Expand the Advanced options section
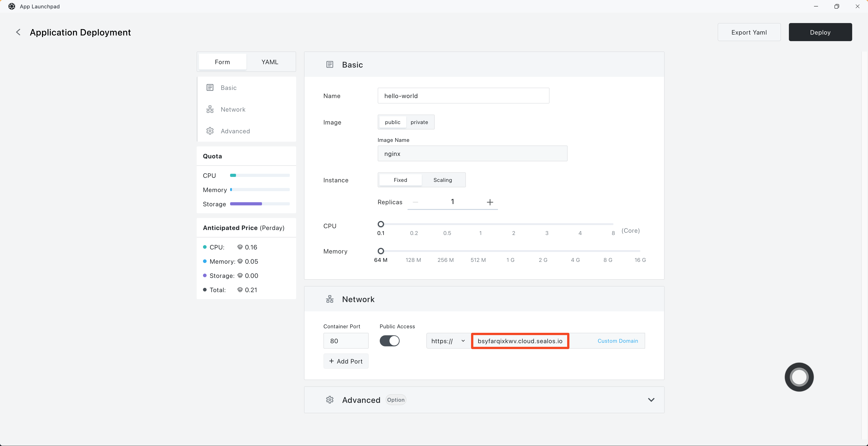Viewport: 868px width, 446px height. point(651,400)
